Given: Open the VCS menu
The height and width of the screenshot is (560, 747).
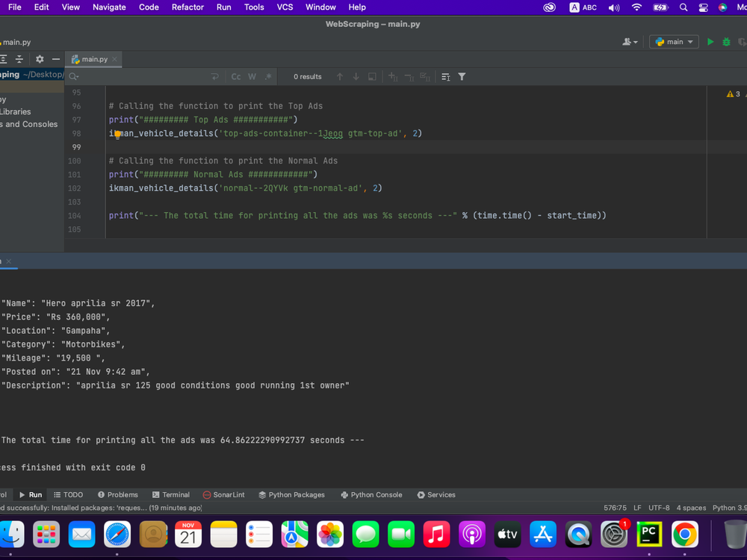Looking at the screenshot, I should tap(285, 7).
